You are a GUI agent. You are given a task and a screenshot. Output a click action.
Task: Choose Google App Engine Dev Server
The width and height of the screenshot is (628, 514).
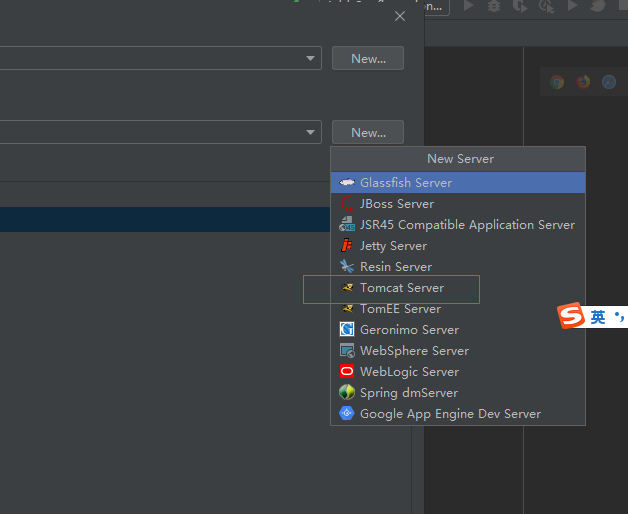(x=458, y=414)
